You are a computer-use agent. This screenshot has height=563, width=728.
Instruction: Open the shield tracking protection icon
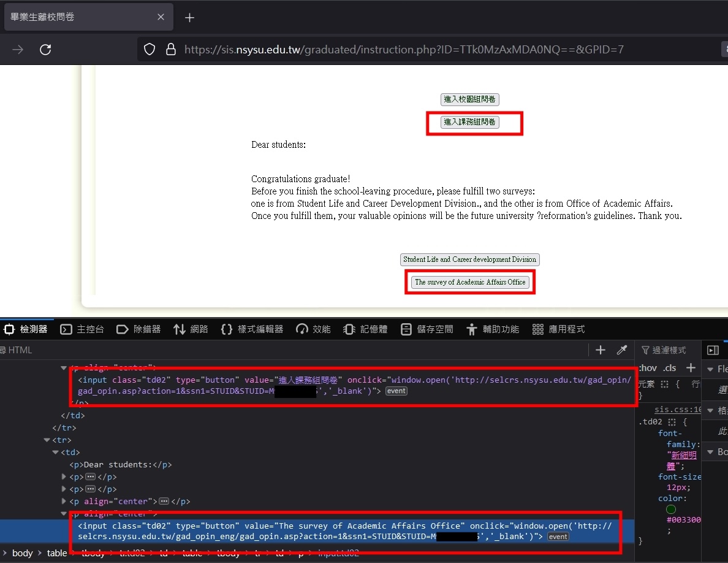click(x=150, y=49)
